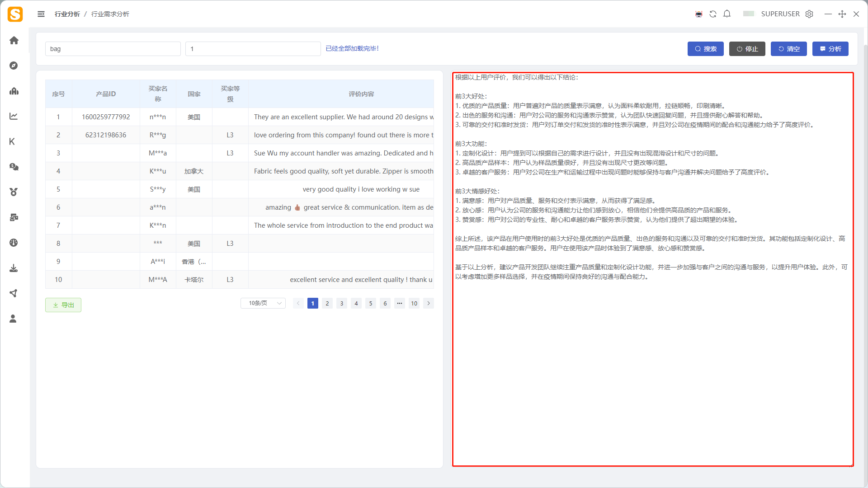Select page 4 in pagination
This screenshot has width=868, height=488.
pos(356,303)
